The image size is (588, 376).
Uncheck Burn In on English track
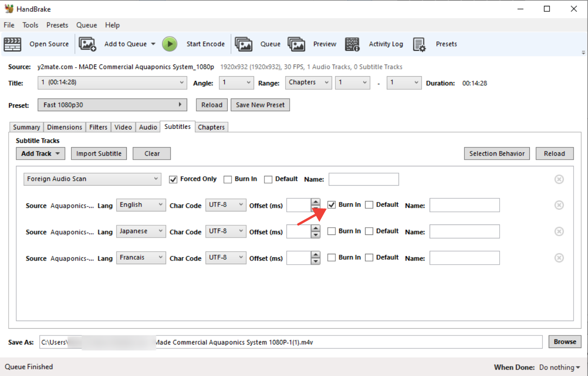pyautogui.click(x=332, y=205)
